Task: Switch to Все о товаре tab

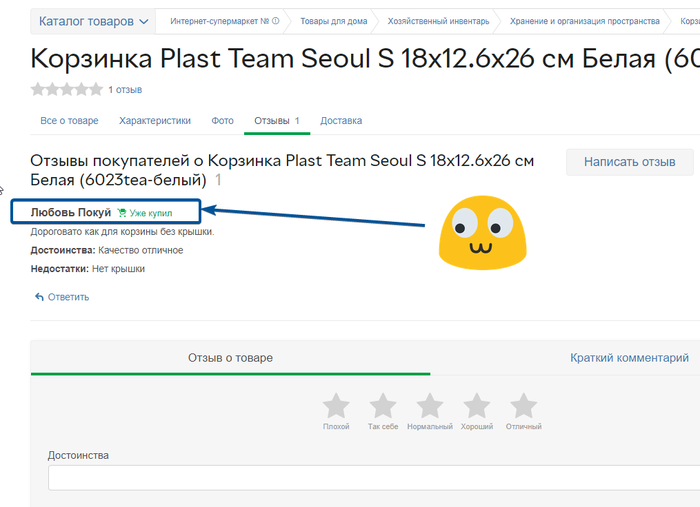Action: (69, 121)
